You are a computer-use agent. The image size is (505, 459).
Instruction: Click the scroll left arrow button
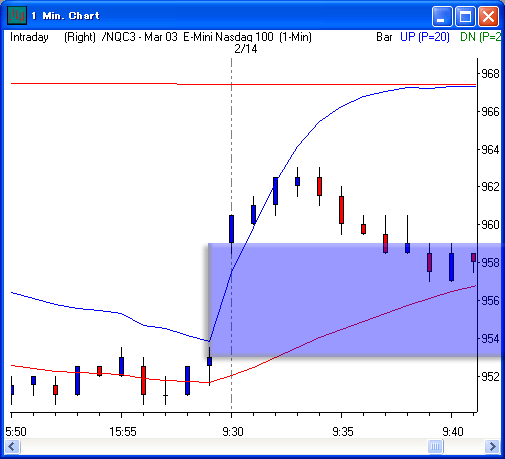[13, 446]
